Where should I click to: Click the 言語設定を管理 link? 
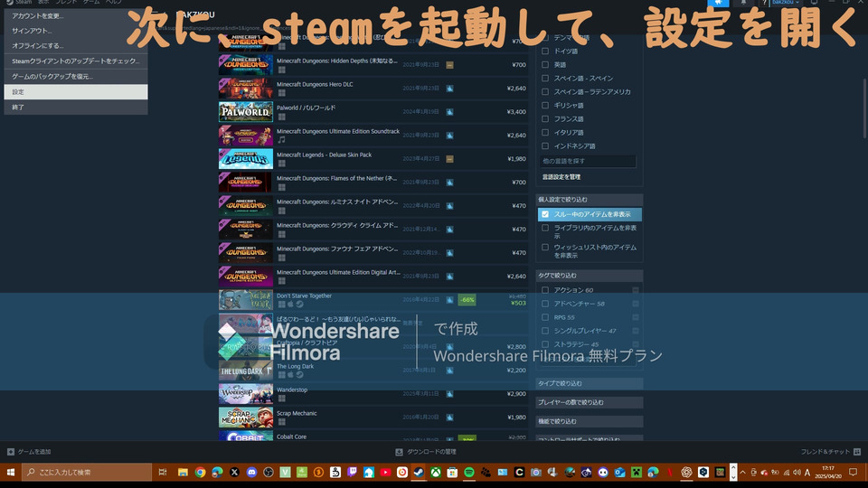561,177
